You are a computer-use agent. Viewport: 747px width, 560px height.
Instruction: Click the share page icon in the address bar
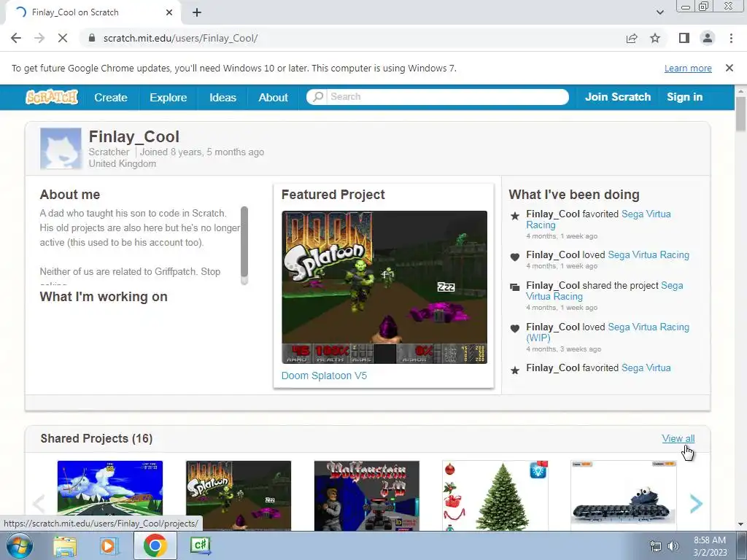click(x=632, y=38)
